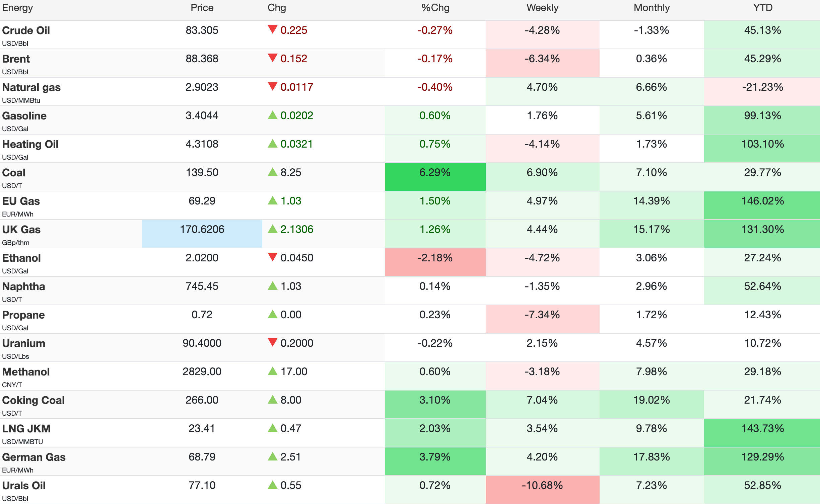Sort by the Weekly column header
Viewport: 820px width, 504px height.
point(542,8)
